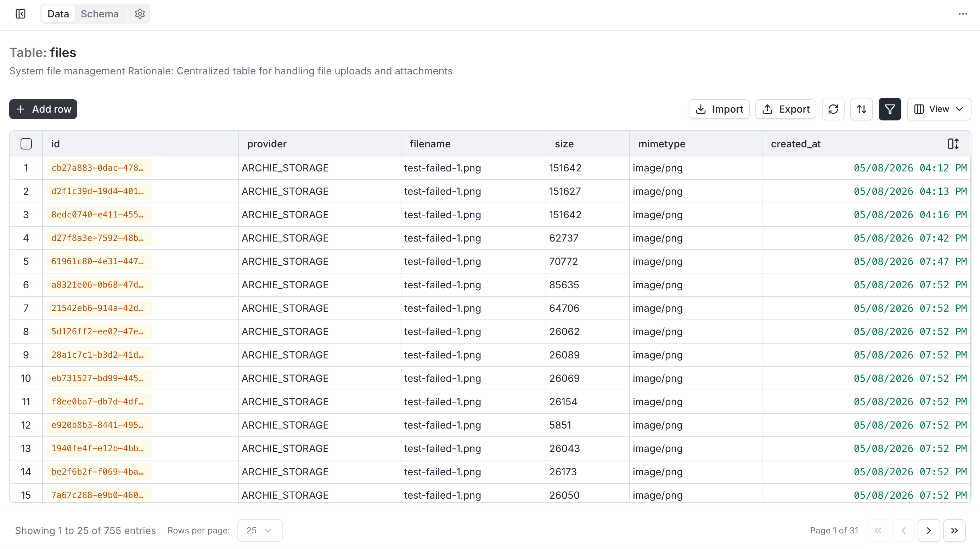Jump to the last page
The width and height of the screenshot is (980, 549).
(954, 530)
